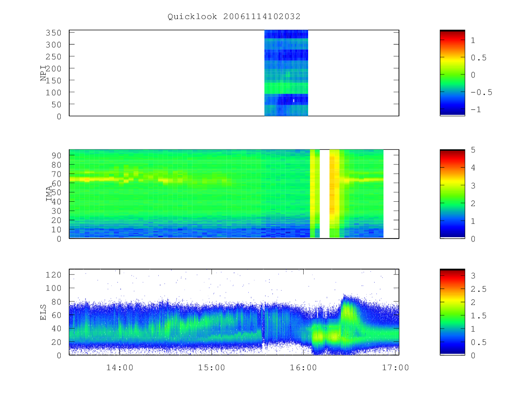Click the 5 label on IMA colorbar
532x399 pixels.
(x=473, y=150)
